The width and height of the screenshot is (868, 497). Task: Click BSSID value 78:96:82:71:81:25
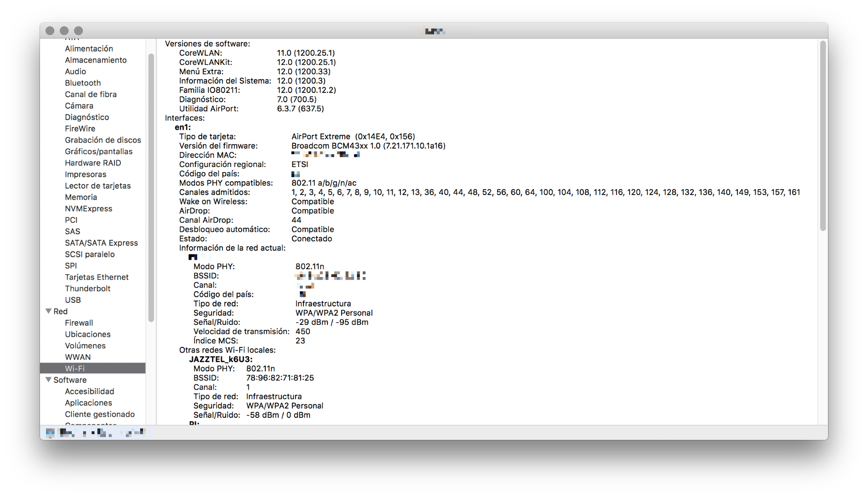point(280,378)
